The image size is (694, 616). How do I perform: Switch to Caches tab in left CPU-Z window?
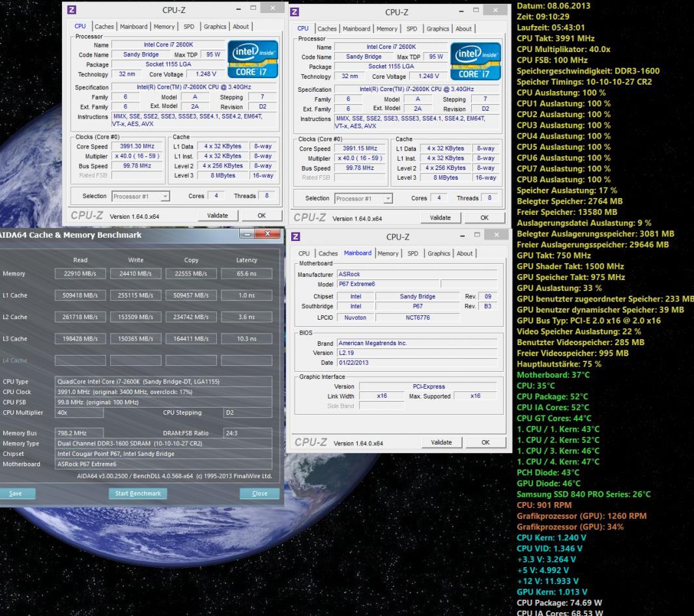tap(104, 27)
